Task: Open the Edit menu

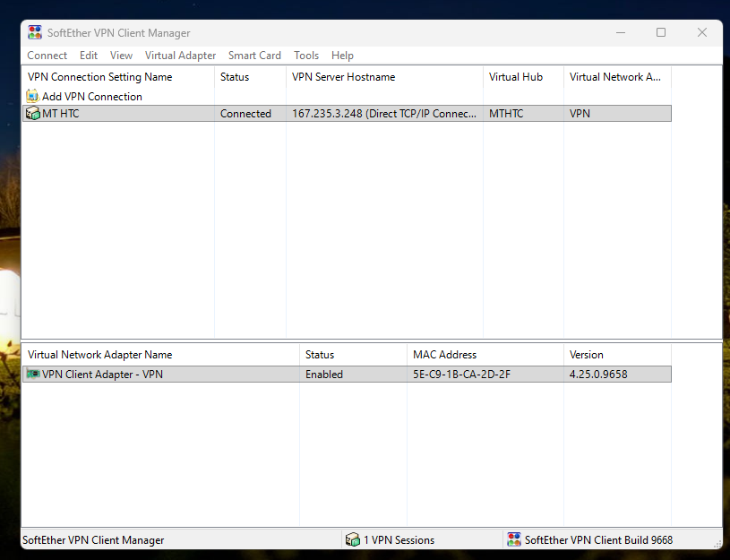Action: [x=89, y=56]
